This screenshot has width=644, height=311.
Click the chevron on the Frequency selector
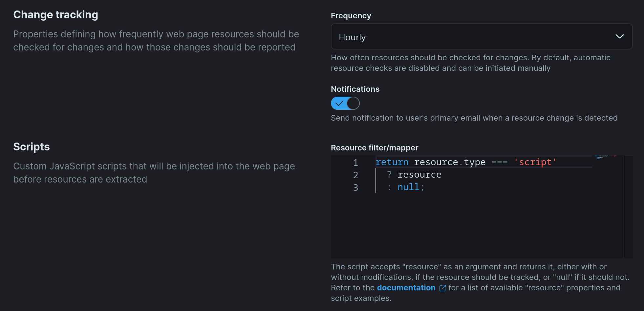click(620, 37)
